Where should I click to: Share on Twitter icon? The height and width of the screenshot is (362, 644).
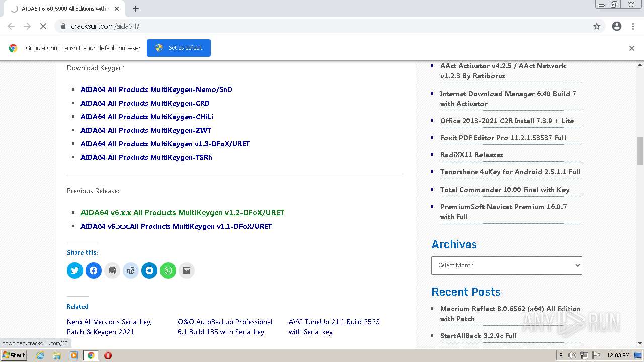click(x=75, y=270)
